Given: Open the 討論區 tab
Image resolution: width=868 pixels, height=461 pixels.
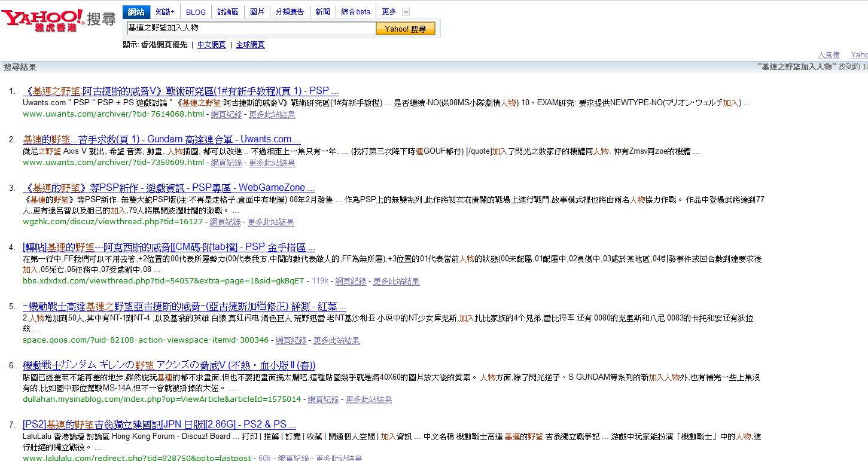Looking at the screenshot, I should 227,12.
